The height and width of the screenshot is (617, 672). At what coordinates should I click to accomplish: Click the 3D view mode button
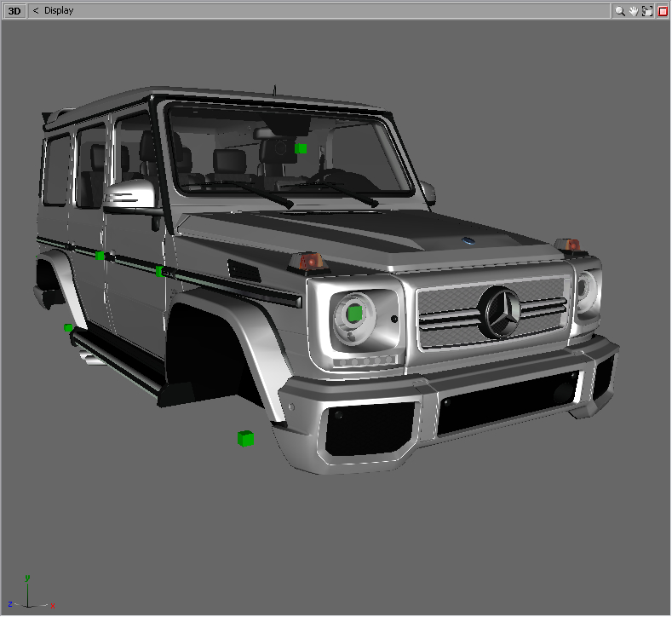[x=14, y=11]
